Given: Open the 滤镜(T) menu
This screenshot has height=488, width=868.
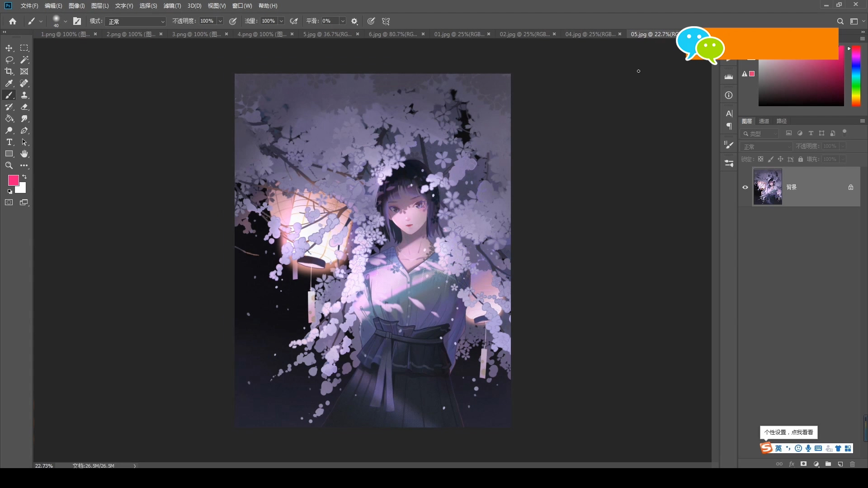Looking at the screenshot, I should click(172, 6).
